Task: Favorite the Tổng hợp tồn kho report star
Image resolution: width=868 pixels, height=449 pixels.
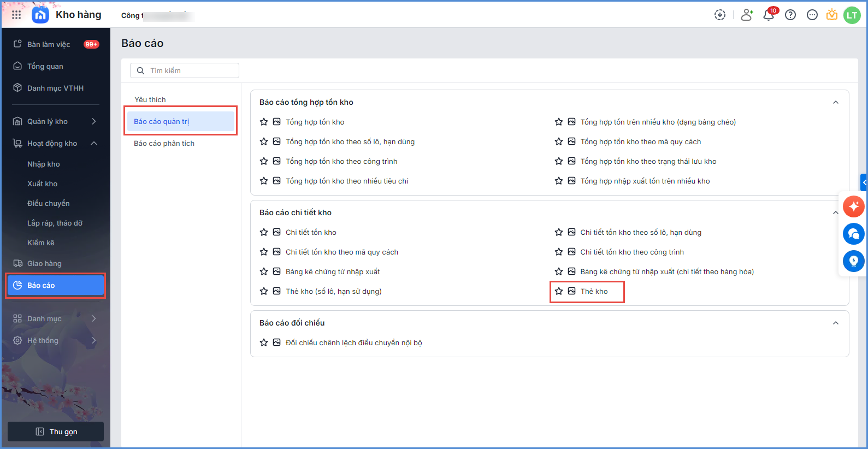Action: click(264, 122)
